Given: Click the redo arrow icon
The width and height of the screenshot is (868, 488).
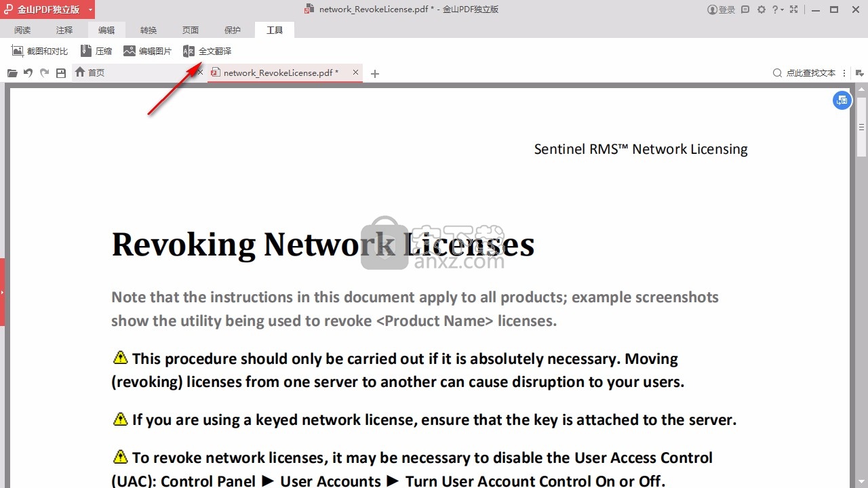Looking at the screenshot, I should point(44,73).
